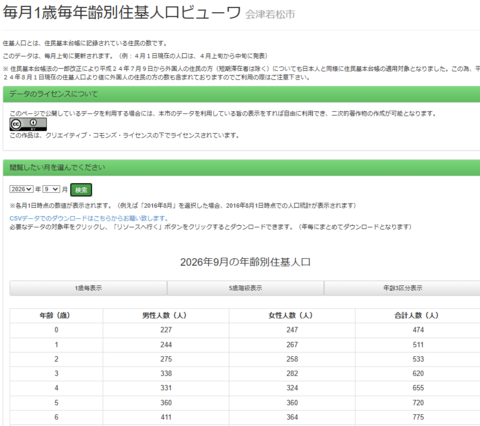This screenshot has width=480, height=426.
Task: Select total 533 for age 2
Action: (418, 359)
